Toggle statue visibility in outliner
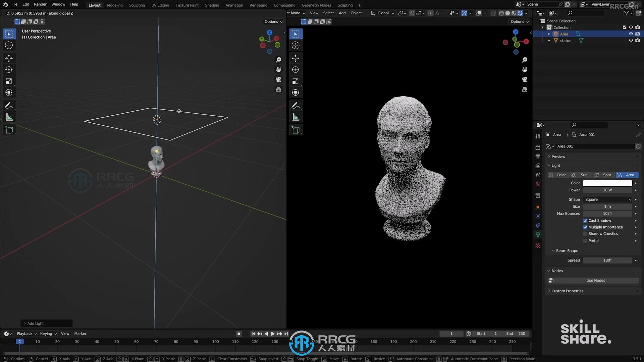 coord(631,40)
